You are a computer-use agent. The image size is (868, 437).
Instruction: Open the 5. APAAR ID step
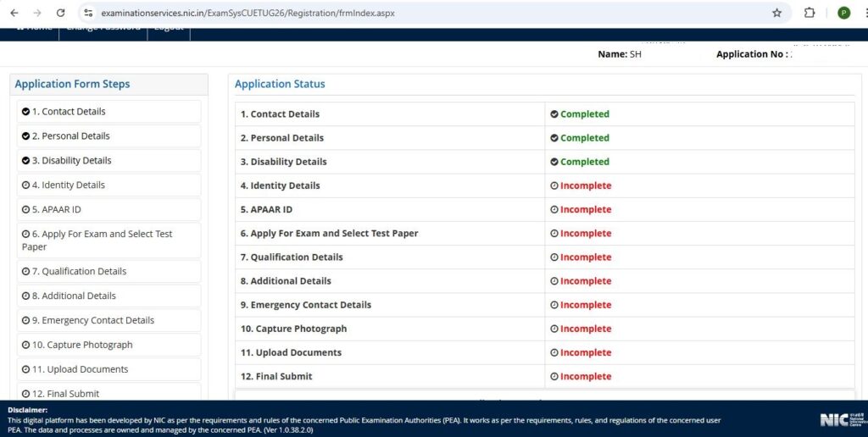pyautogui.click(x=108, y=210)
